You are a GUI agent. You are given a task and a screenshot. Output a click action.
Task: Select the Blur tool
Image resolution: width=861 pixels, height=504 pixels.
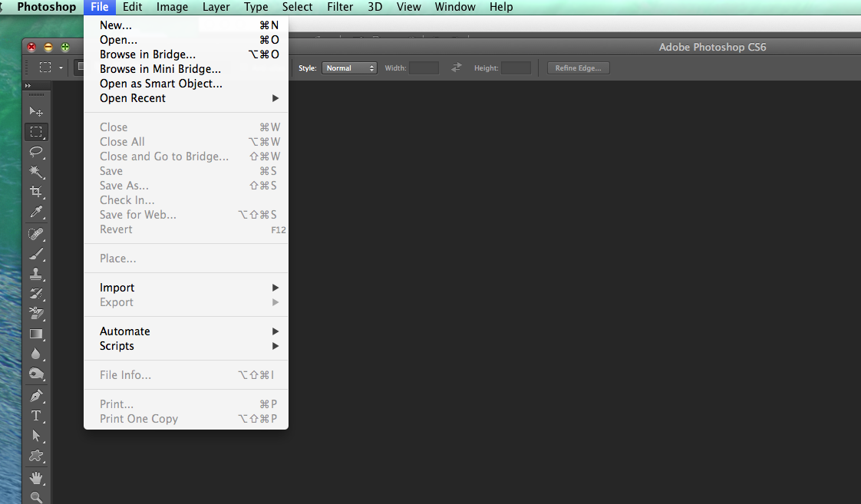[36, 354]
